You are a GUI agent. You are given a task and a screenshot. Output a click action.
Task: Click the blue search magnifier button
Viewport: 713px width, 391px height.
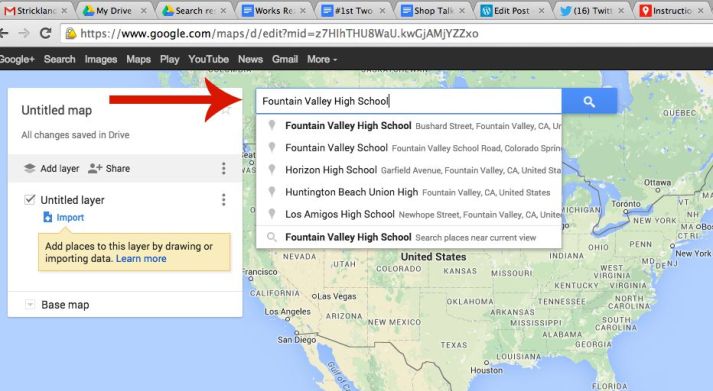(x=589, y=101)
